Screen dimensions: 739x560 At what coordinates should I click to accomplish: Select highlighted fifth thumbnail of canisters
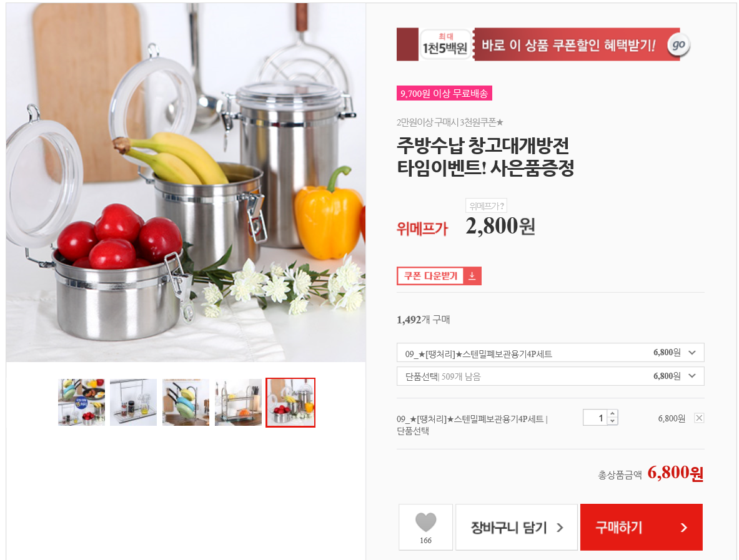[x=290, y=402]
